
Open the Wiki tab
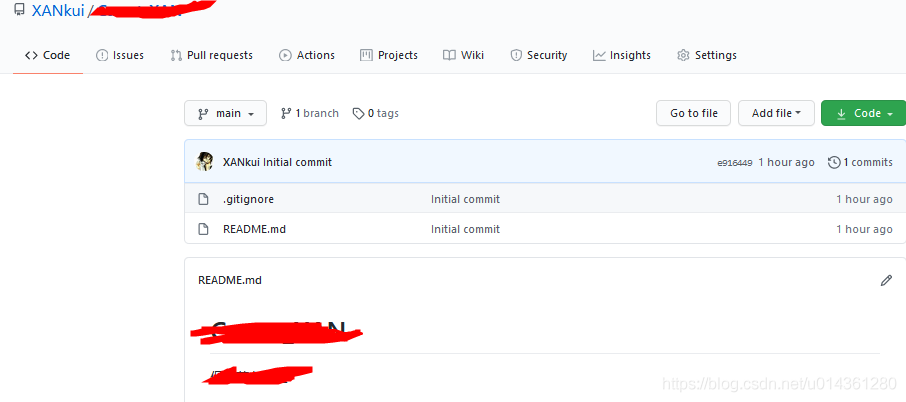click(463, 55)
